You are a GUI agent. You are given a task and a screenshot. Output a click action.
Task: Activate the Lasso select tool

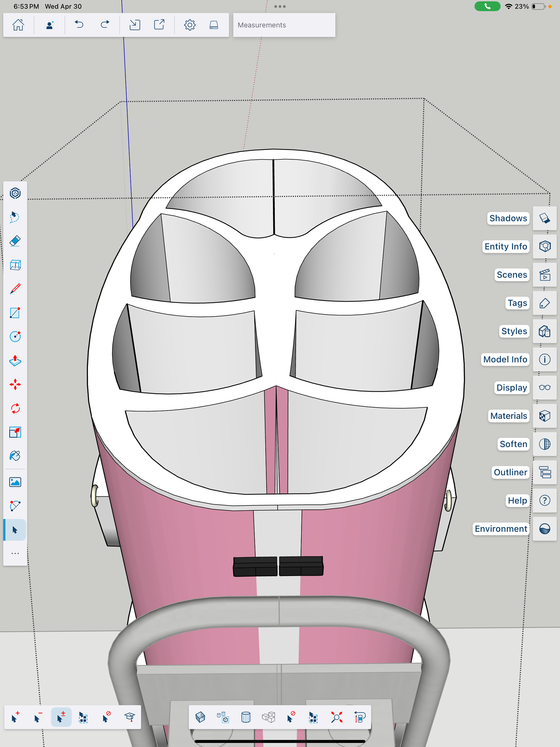click(15, 217)
